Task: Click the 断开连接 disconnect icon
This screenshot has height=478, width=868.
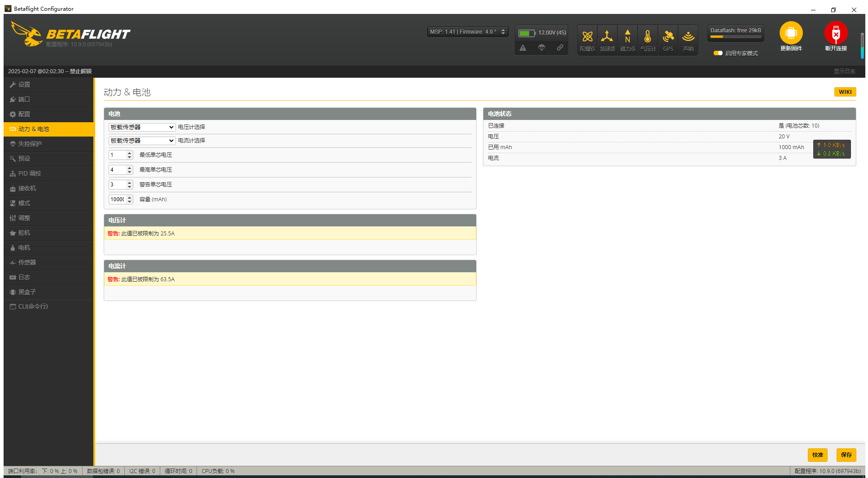Action: pos(836,33)
